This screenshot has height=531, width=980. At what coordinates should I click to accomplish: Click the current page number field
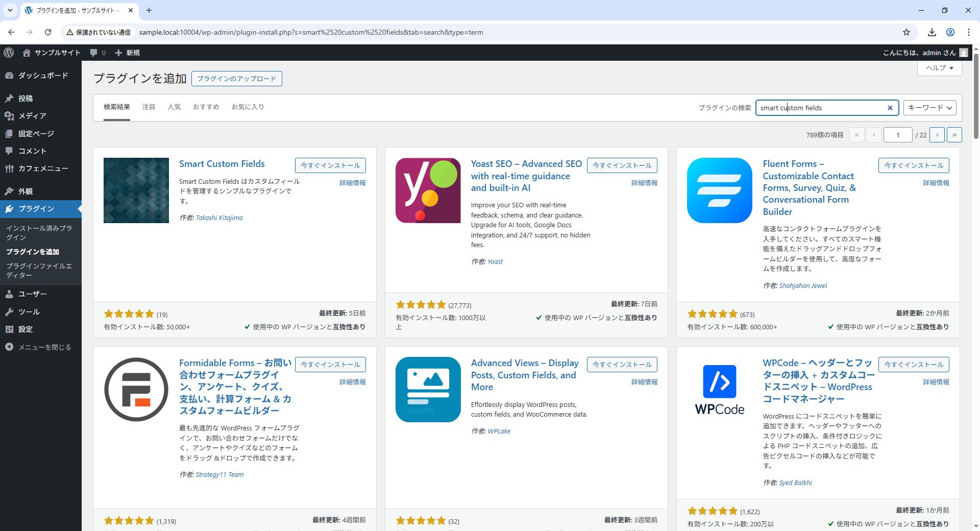[898, 135]
